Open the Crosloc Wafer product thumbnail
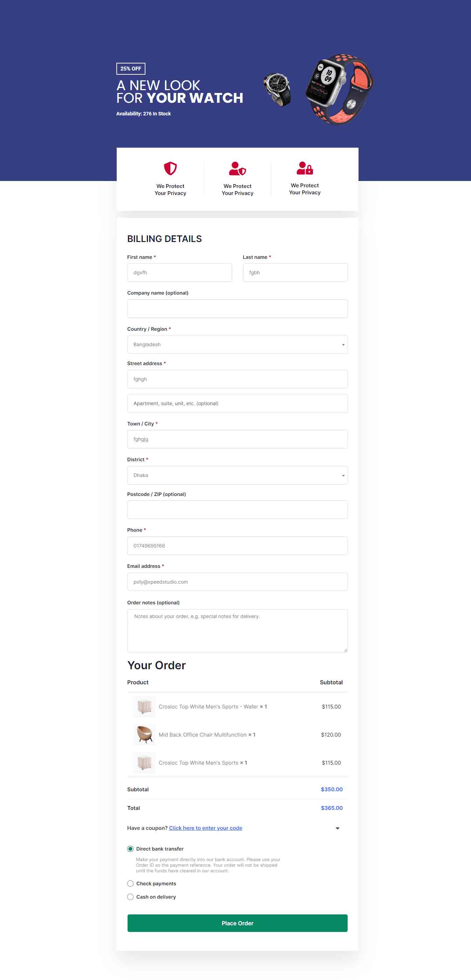471x980 pixels. tap(144, 706)
